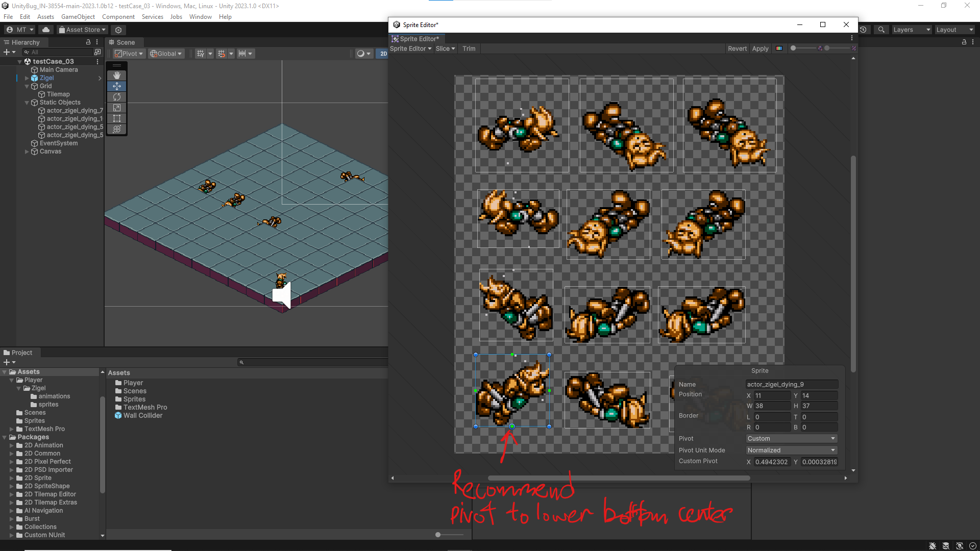Open the Slice menu in Sprite Editor
Screen dimensions: 980x551
tap(445, 48)
